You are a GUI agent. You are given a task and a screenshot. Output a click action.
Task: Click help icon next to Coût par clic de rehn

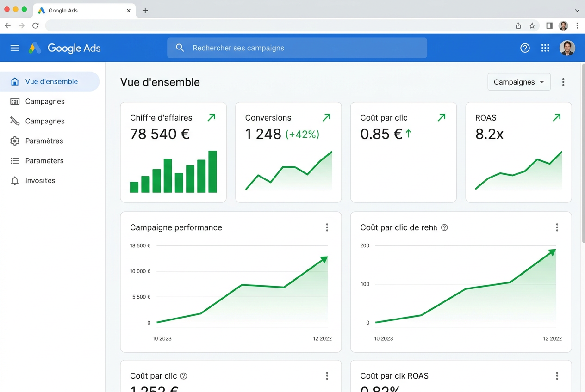pos(444,227)
